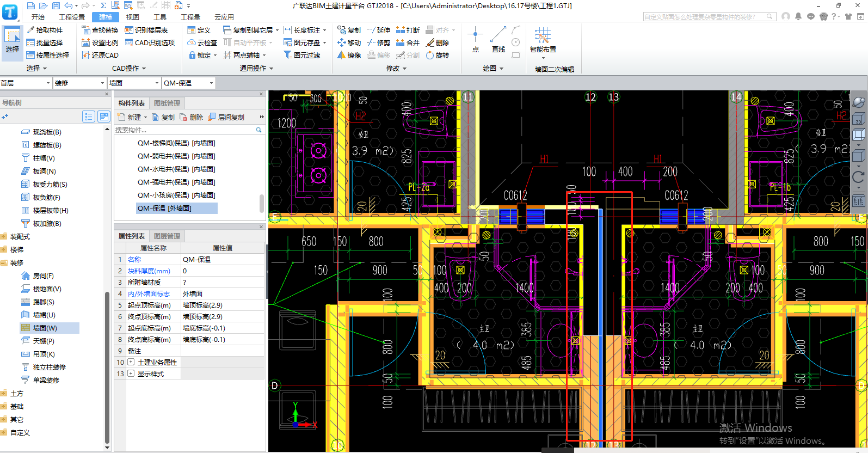Click the 拾取构件 pick component tool
The image size is (868, 453).
45,30
